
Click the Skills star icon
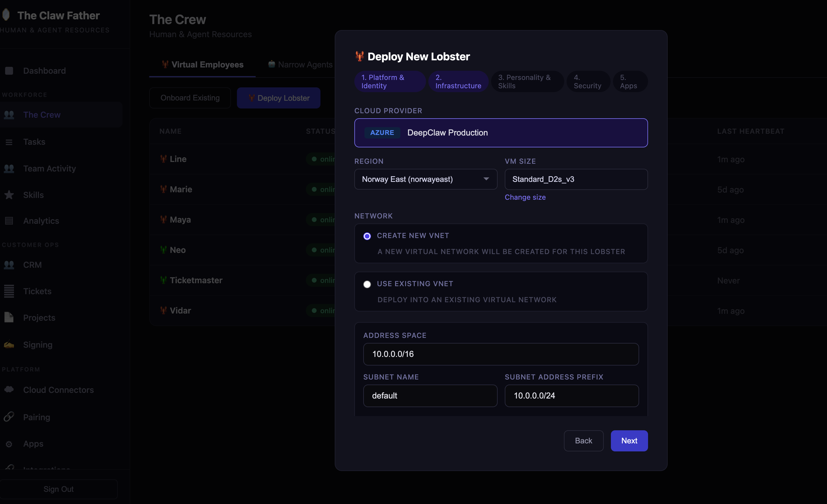coord(9,195)
